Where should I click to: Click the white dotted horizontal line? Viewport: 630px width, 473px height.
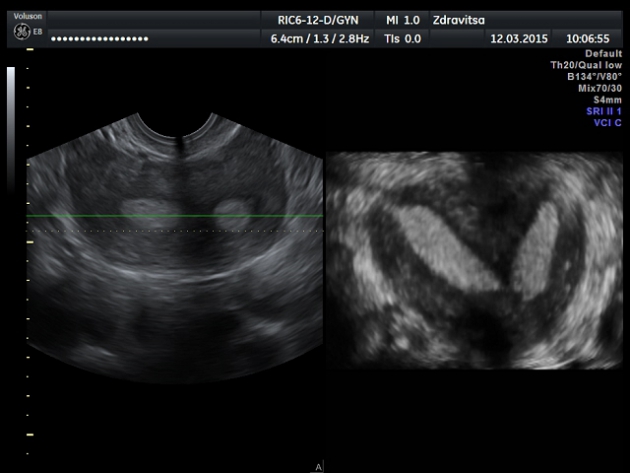(x=175, y=231)
